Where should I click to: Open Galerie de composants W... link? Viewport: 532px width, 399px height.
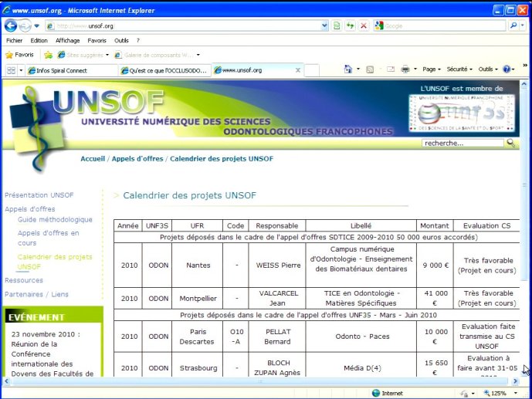pos(157,55)
